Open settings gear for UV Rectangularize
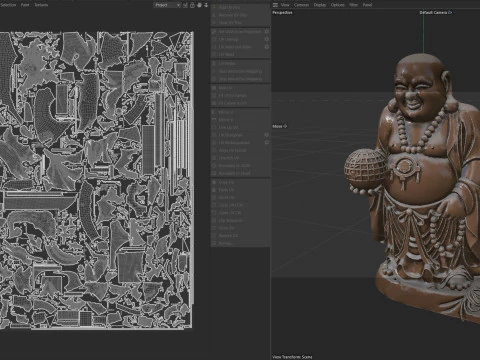The image size is (480, 360). [267, 143]
